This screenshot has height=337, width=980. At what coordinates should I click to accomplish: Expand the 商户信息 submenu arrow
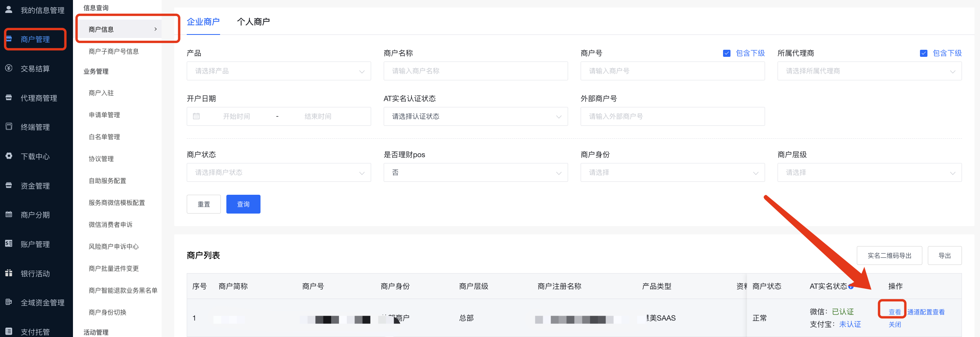(x=156, y=29)
